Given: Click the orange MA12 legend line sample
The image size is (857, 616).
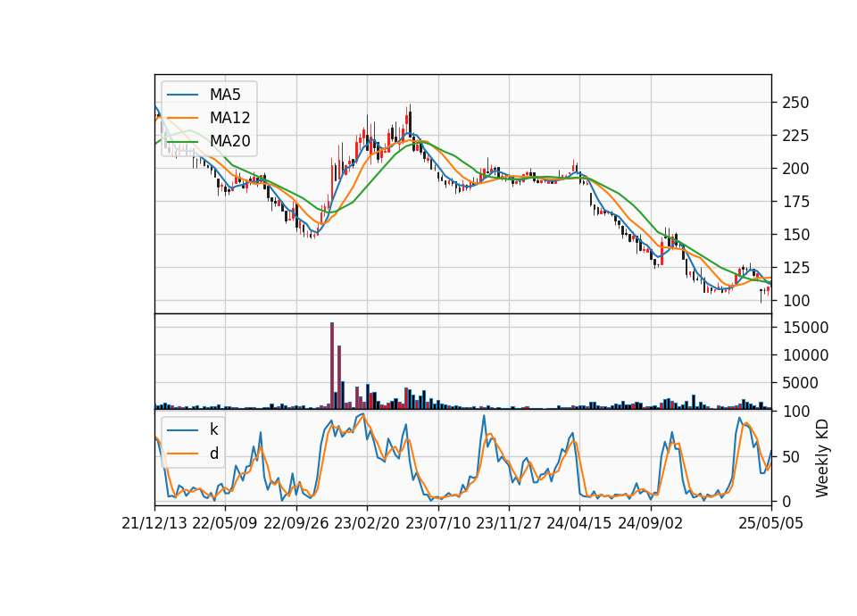Looking at the screenshot, I should tap(182, 118).
